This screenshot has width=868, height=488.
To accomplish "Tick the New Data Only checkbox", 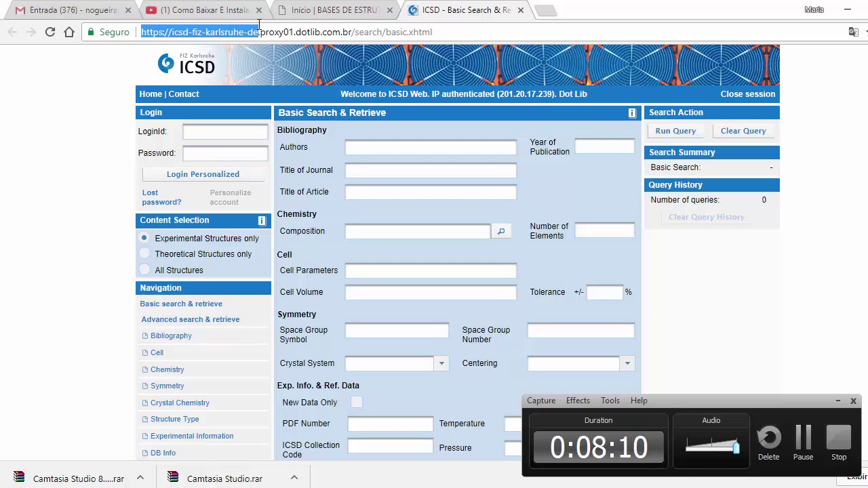I will click(357, 403).
